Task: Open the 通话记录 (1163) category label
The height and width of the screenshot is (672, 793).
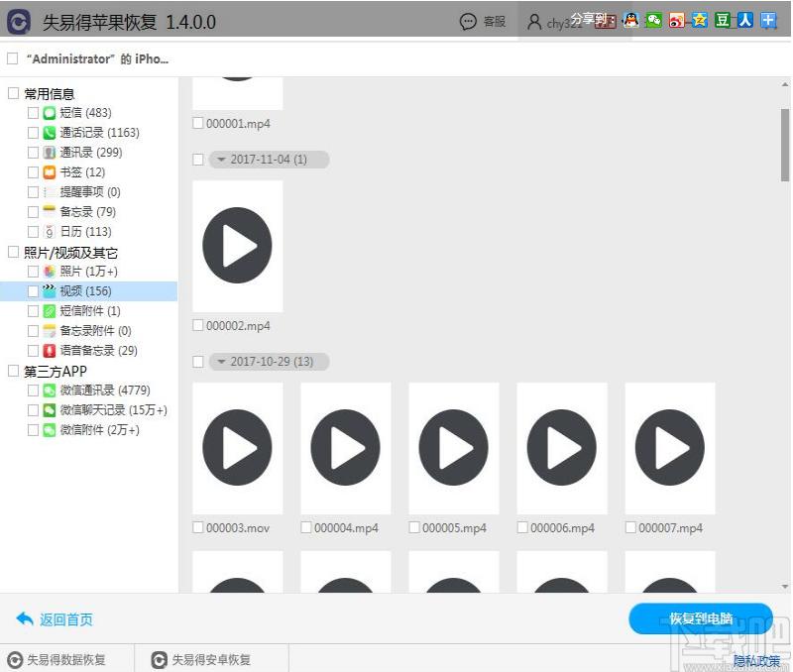Action: click(100, 133)
